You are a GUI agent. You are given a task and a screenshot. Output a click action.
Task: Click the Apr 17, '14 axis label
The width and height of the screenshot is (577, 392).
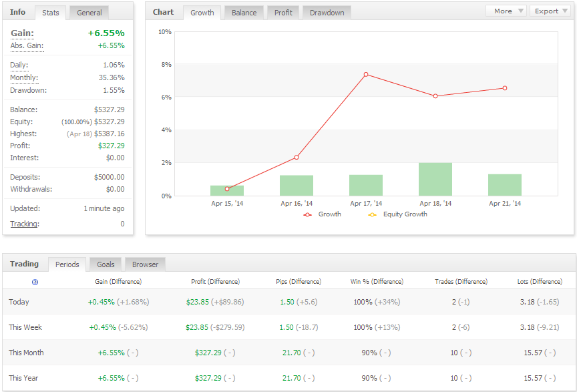pos(366,204)
